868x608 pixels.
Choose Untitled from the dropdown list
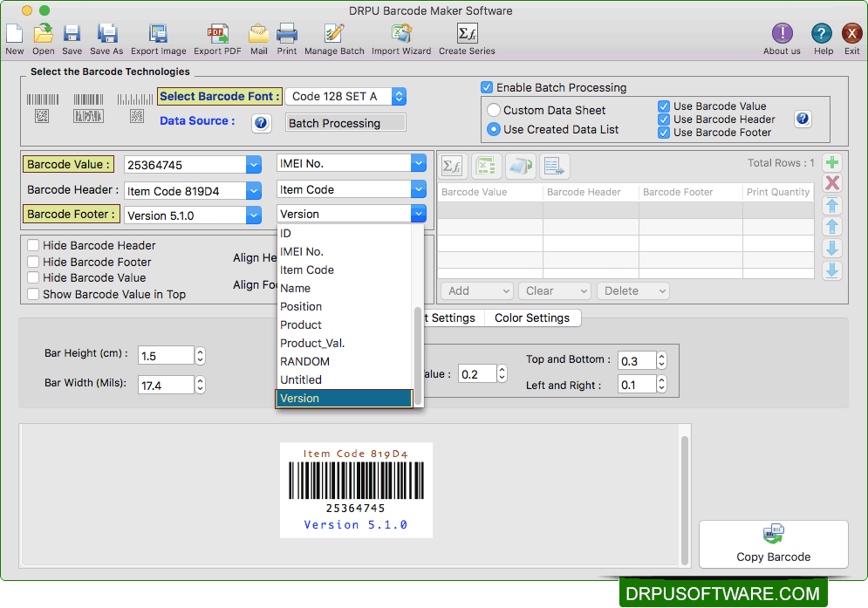click(x=345, y=379)
